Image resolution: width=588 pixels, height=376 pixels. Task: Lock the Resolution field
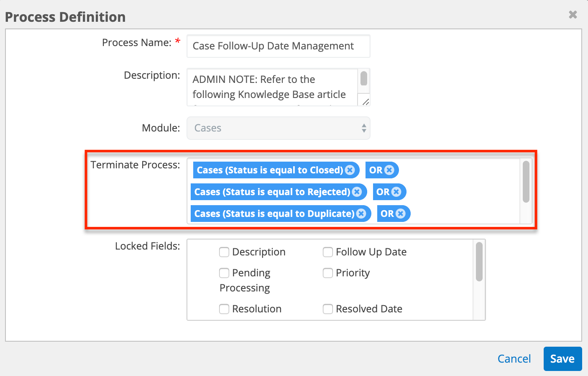pos(224,309)
